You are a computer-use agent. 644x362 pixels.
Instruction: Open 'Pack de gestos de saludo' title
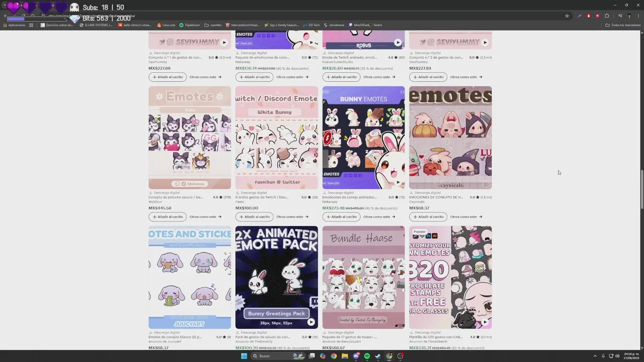point(263,337)
